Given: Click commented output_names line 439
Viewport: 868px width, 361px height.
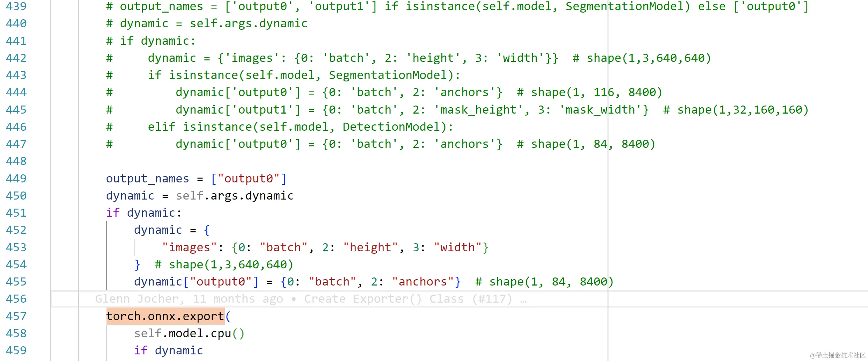Looking at the screenshot, I should [457, 6].
